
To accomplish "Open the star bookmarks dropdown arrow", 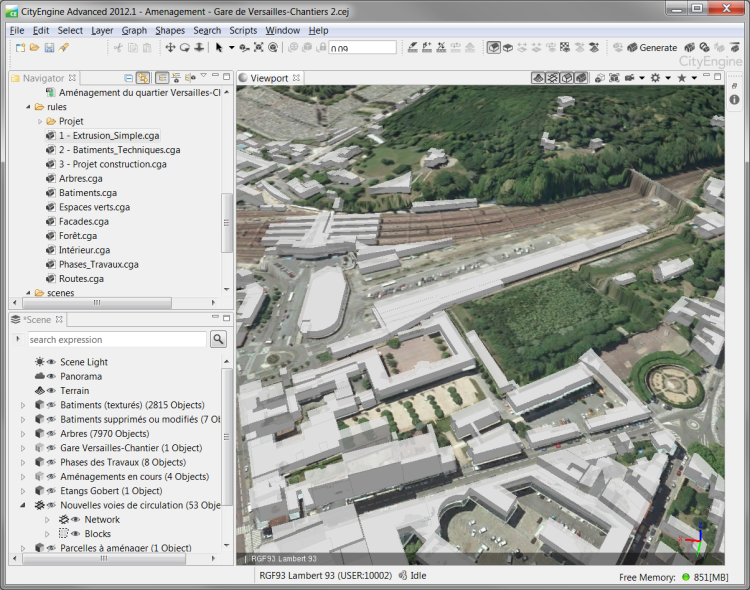I will pyautogui.click(x=694, y=78).
